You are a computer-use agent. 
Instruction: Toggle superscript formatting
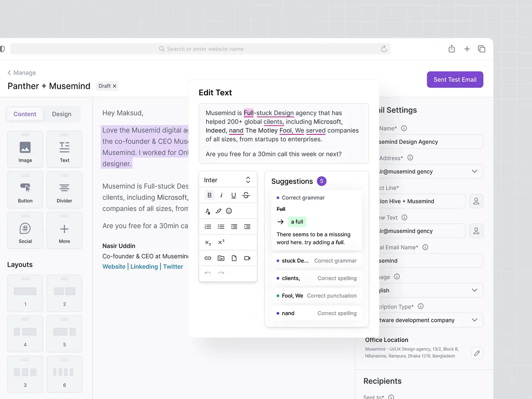(221, 242)
